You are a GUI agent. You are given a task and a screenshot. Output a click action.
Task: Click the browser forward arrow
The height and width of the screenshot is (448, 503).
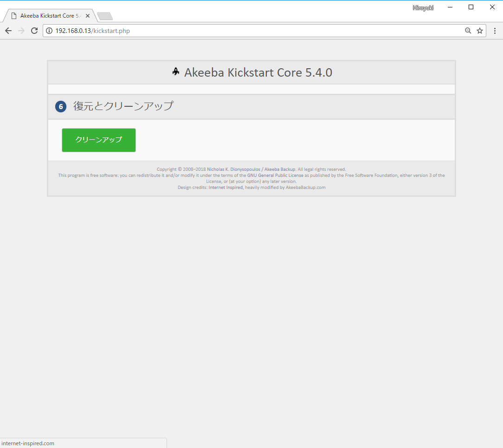click(21, 31)
